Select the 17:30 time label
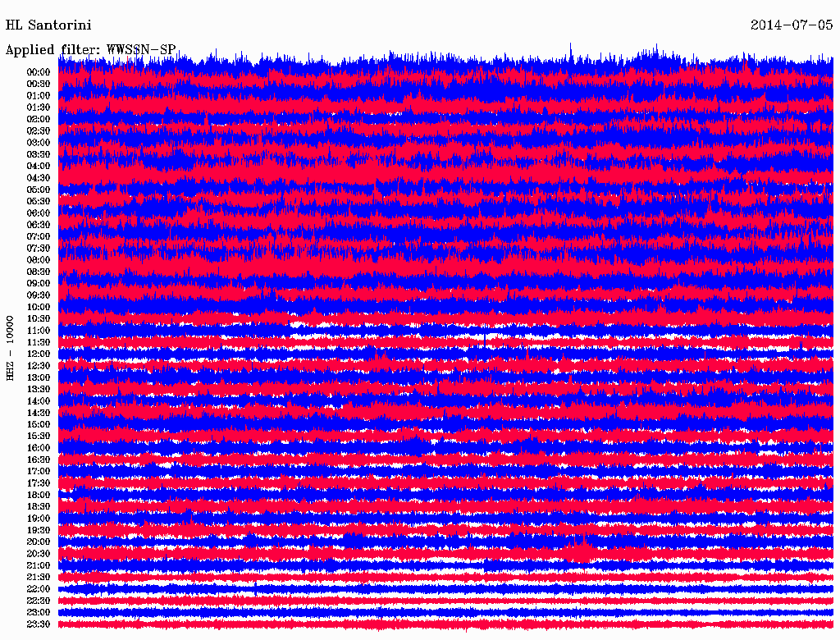This screenshot has width=840, height=640. (39, 483)
